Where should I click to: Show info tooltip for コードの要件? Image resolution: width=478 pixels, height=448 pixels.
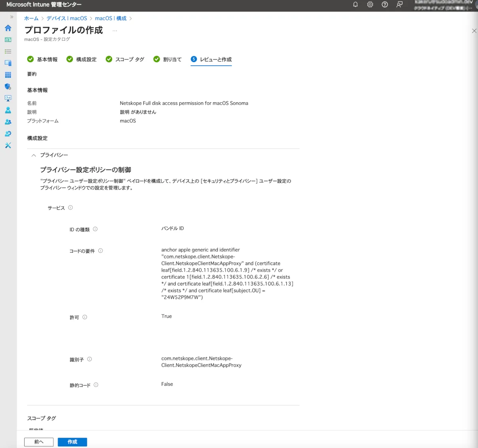(x=100, y=250)
